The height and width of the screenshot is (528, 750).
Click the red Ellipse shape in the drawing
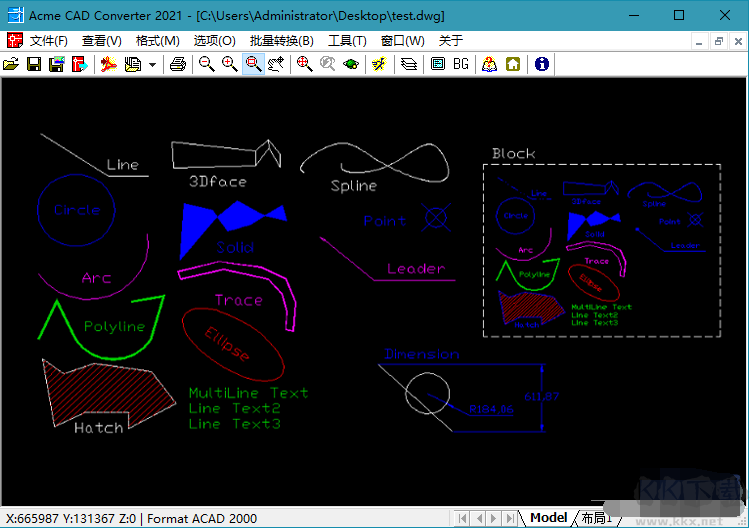234,343
